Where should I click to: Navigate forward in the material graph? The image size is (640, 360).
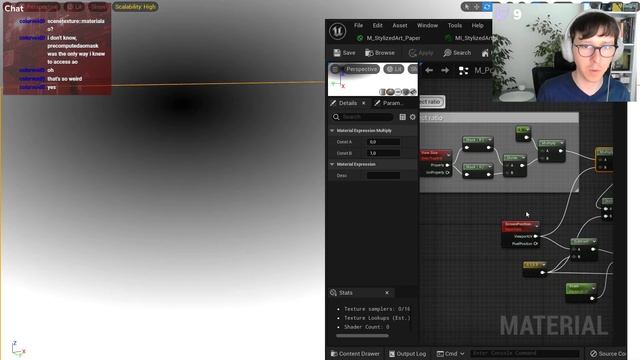click(445, 70)
